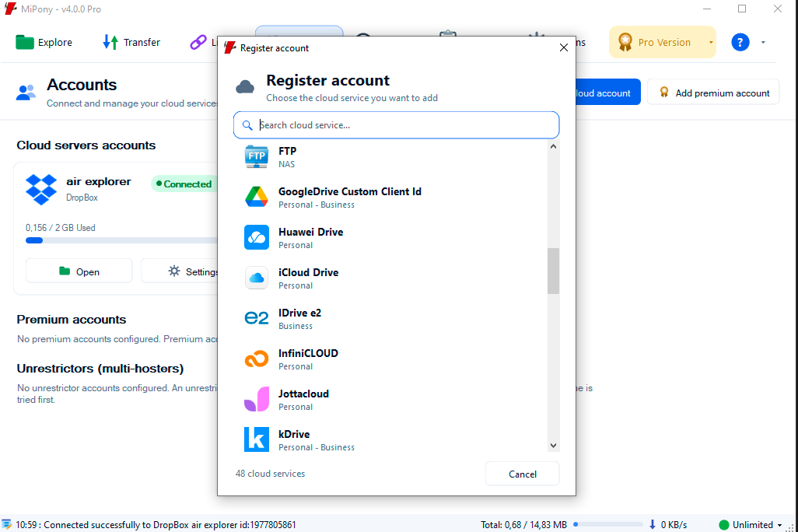This screenshot has height=532, width=798.
Task: Click the service list scroll up arrow
Action: coord(553,147)
